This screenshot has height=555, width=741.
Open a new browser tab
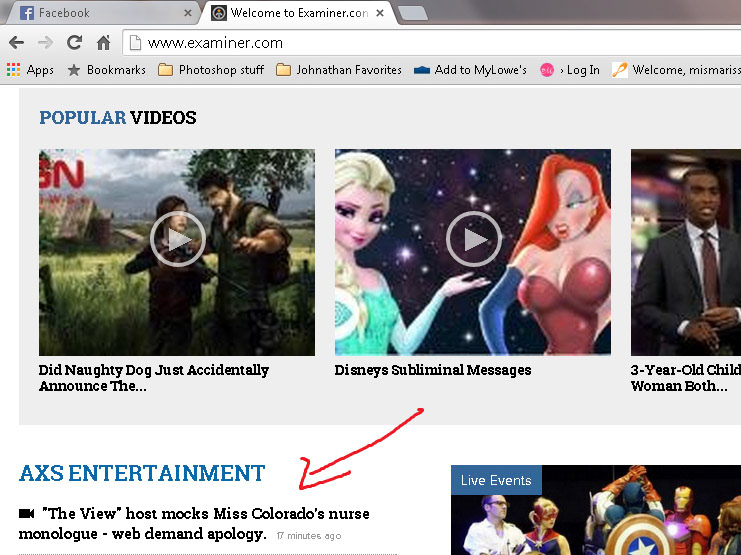413,13
